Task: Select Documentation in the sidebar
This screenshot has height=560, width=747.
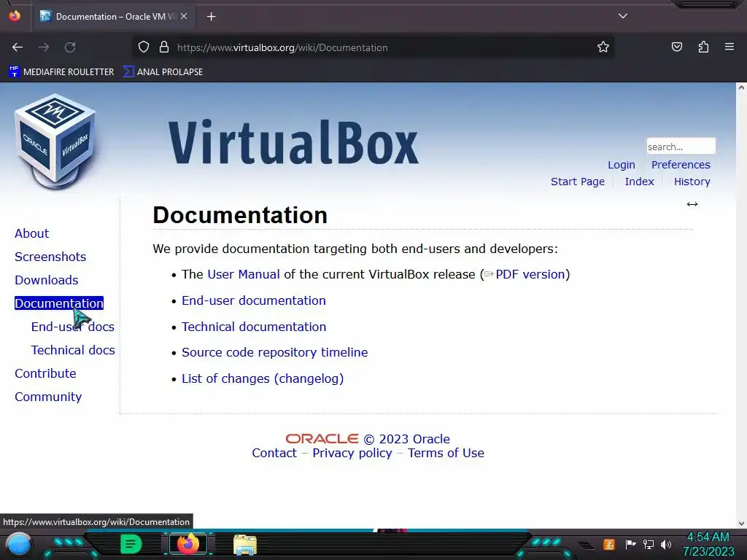Action: pos(59,303)
